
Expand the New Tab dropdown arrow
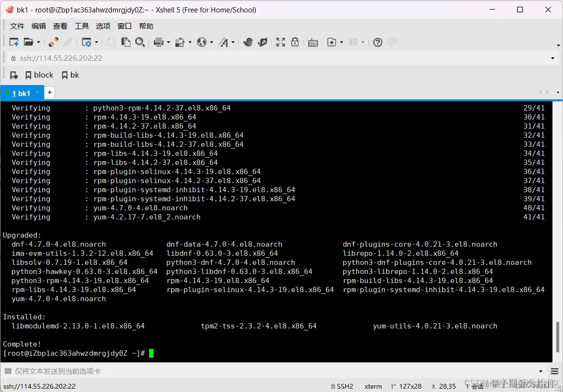point(341,43)
